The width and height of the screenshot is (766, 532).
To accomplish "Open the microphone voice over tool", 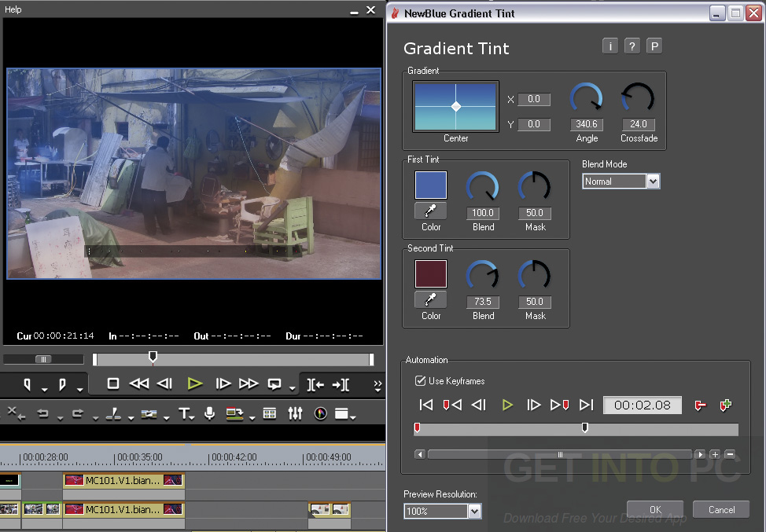I will tap(209, 413).
